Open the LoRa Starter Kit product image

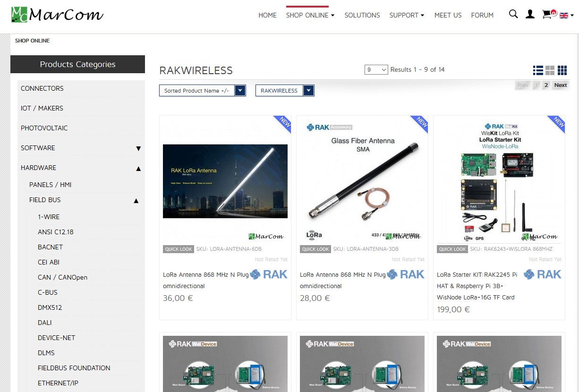click(499, 181)
